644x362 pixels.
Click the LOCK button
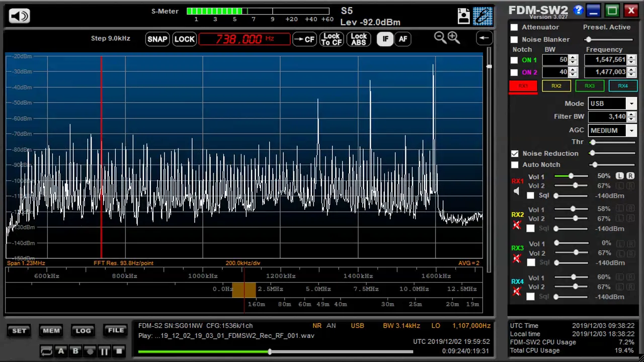click(184, 39)
